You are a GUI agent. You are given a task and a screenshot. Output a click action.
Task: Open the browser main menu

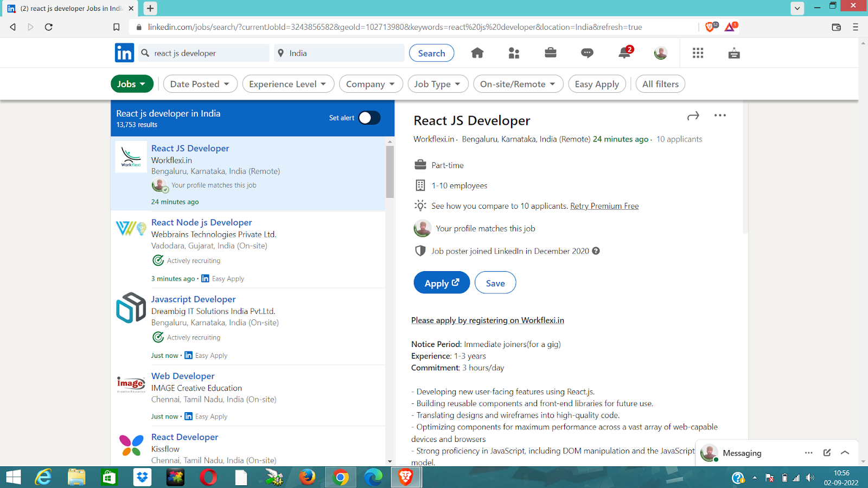(x=856, y=27)
